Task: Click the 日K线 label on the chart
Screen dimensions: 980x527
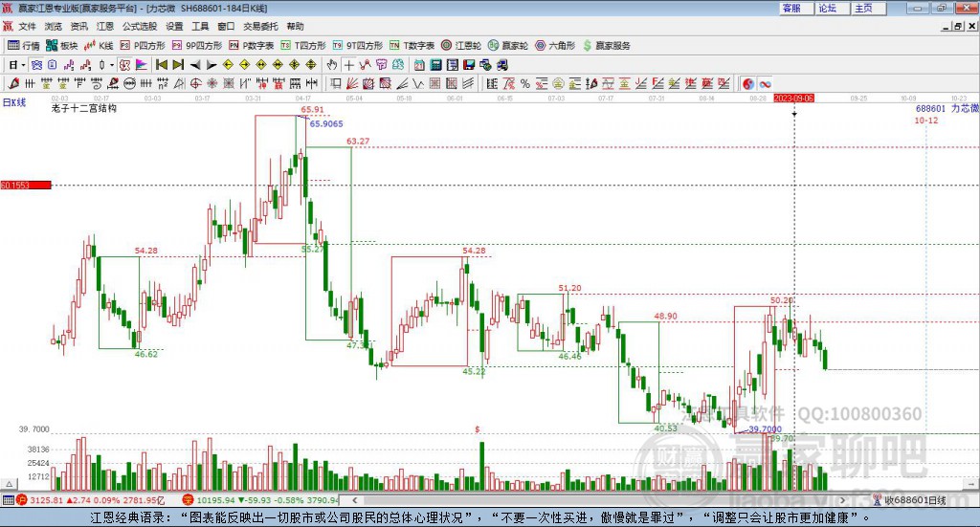Action: point(14,102)
